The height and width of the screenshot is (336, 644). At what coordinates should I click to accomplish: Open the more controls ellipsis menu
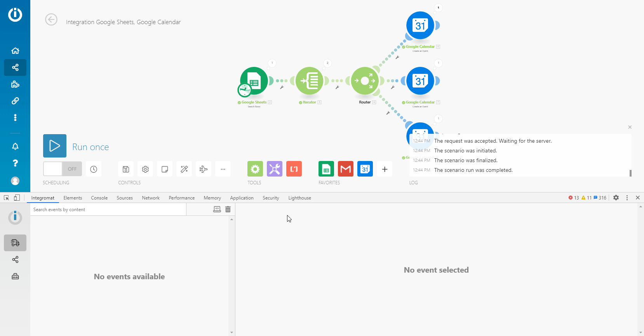pos(223,169)
